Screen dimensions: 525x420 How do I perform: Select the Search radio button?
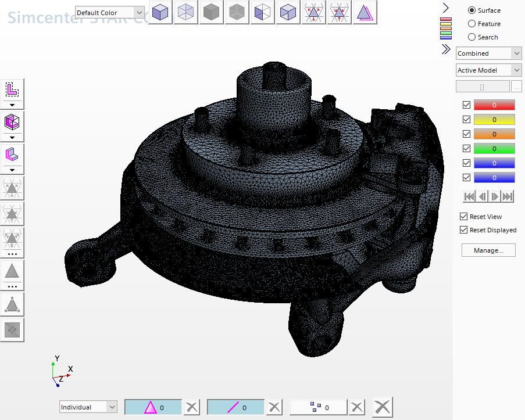point(472,37)
